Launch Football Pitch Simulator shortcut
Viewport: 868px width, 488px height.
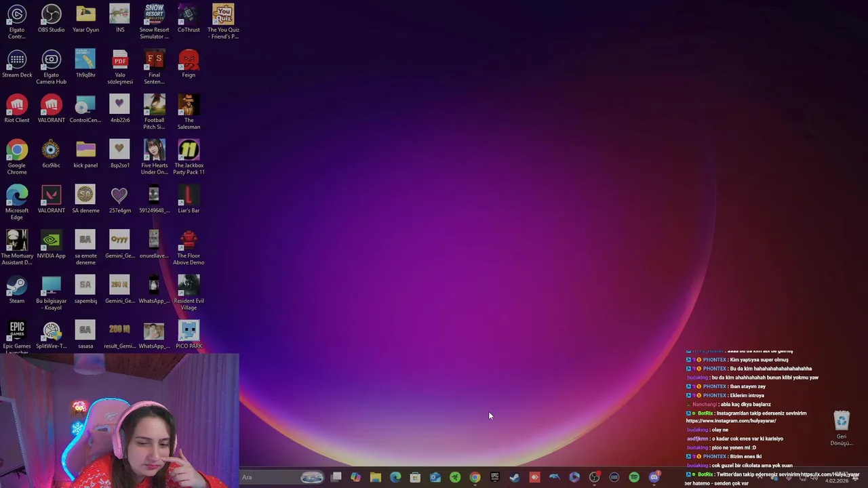coord(154,113)
